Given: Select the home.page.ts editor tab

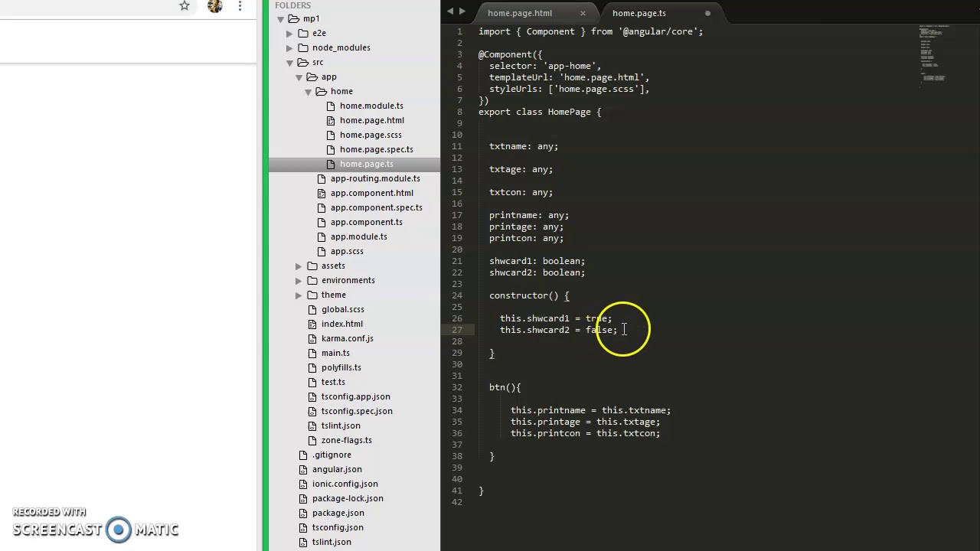Looking at the screenshot, I should [x=639, y=13].
